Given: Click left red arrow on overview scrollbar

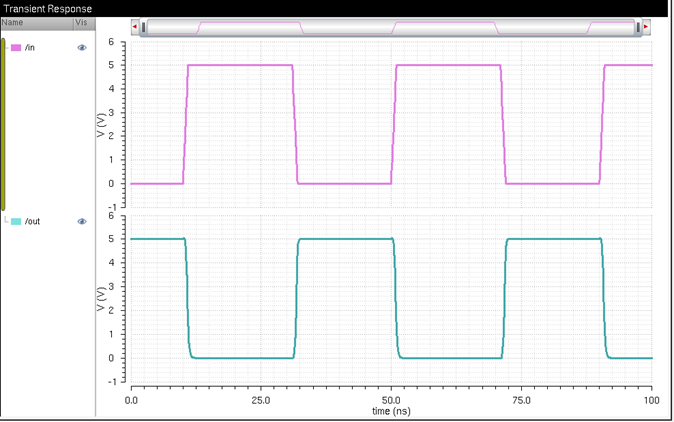Looking at the screenshot, I should pos(135,27).
